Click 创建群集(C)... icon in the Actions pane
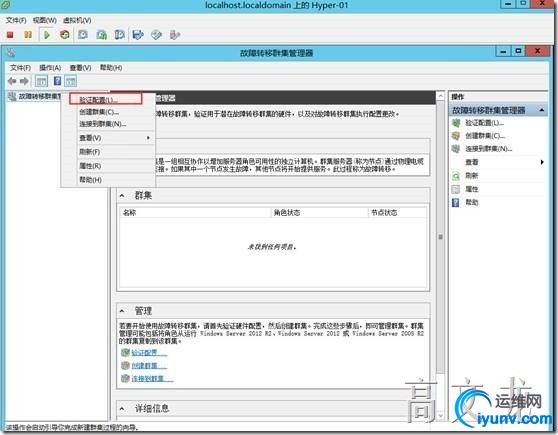Screen dimensions: 558x435 (x=456, y=136)
